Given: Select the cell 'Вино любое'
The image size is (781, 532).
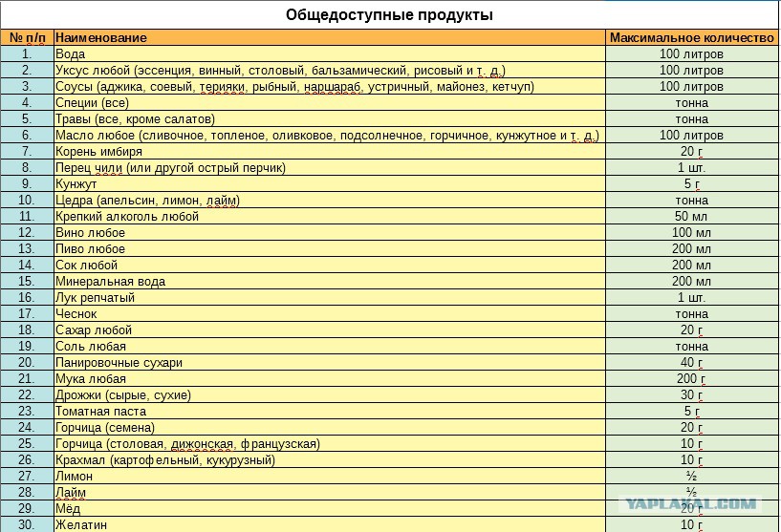Looking at the screenshot, I should click(x=330, y=232).
